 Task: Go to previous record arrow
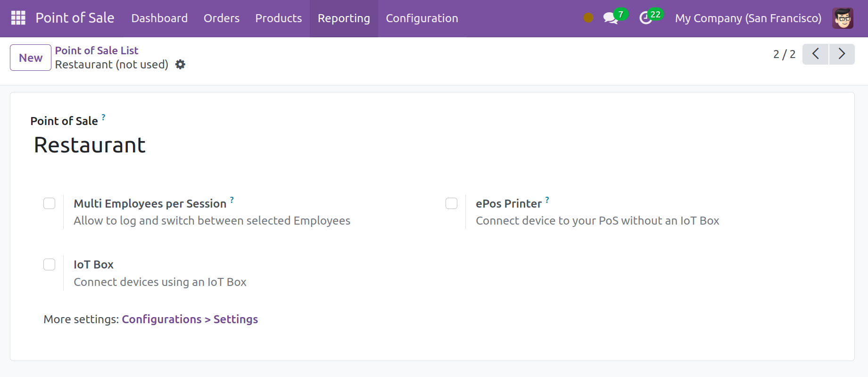pyautogui.click(x=815, y=54)
